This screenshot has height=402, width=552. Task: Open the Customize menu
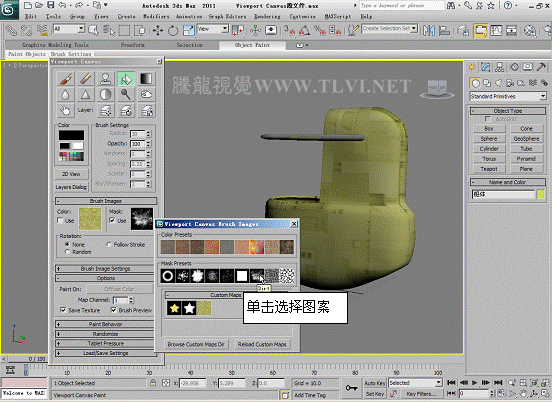pos(302,17)
